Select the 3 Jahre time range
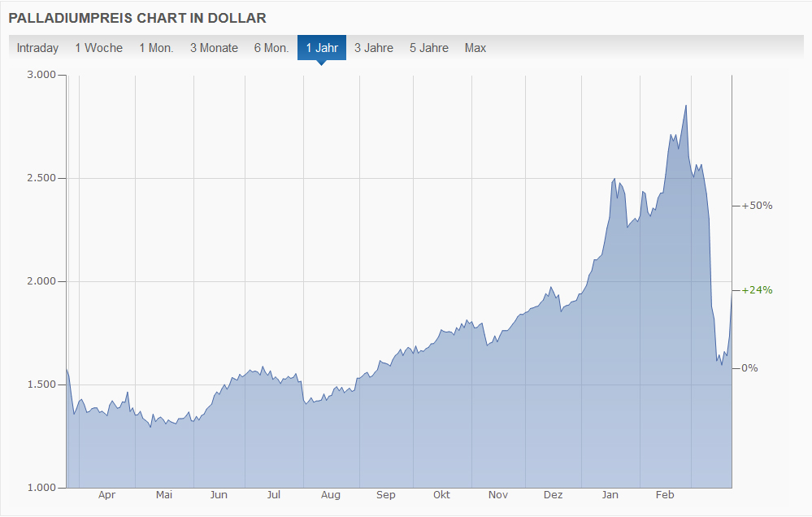 pos(374,48)
